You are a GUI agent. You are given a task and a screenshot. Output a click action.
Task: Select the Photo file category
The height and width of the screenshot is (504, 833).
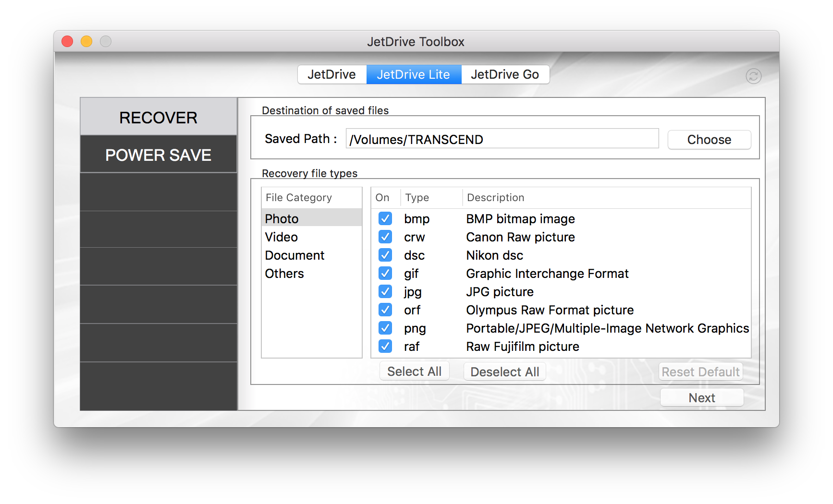[312, 218]
